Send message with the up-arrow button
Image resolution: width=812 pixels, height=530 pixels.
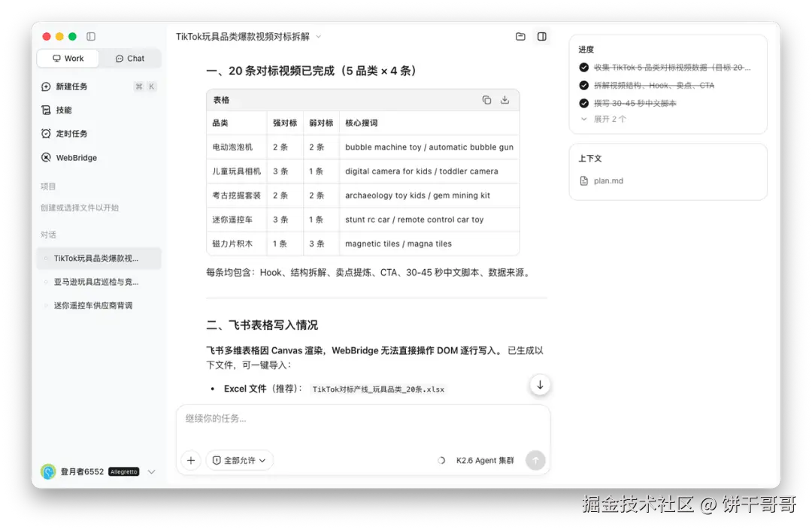[x=535, y=460]
